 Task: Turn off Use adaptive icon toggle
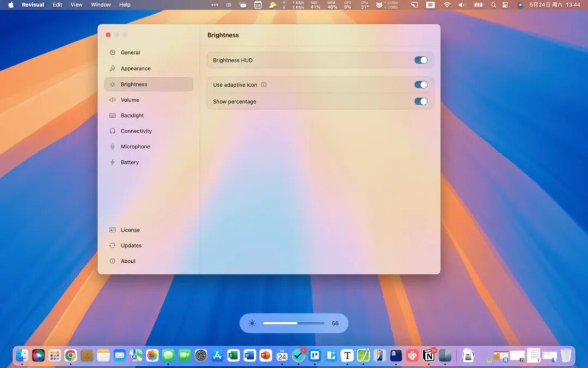[x=421, y=85]
